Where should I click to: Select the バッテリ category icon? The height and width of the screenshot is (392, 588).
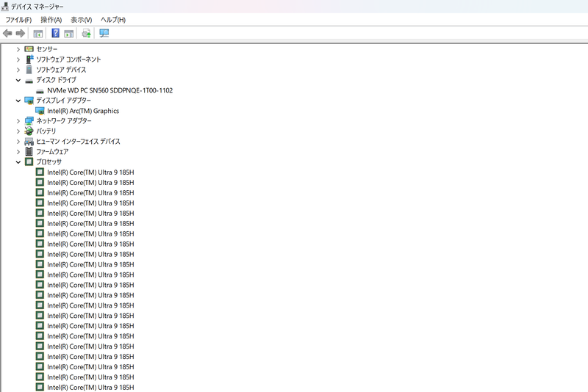pos(29,131)
